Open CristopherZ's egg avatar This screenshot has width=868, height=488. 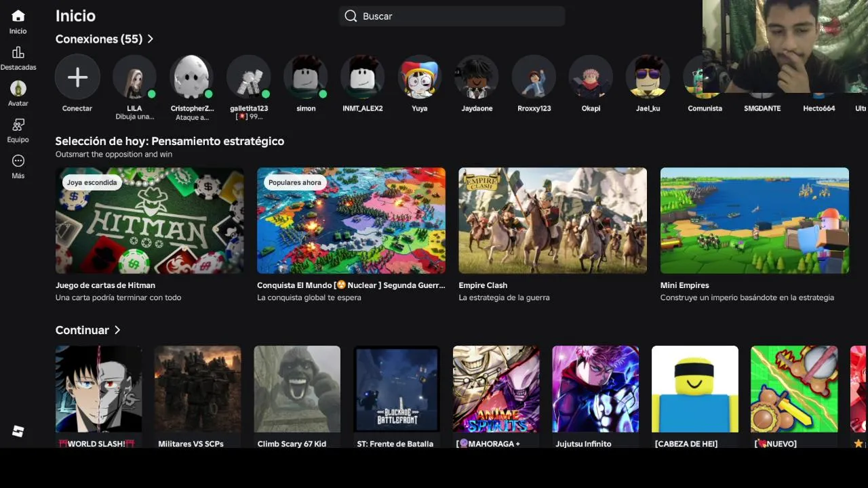191,77
